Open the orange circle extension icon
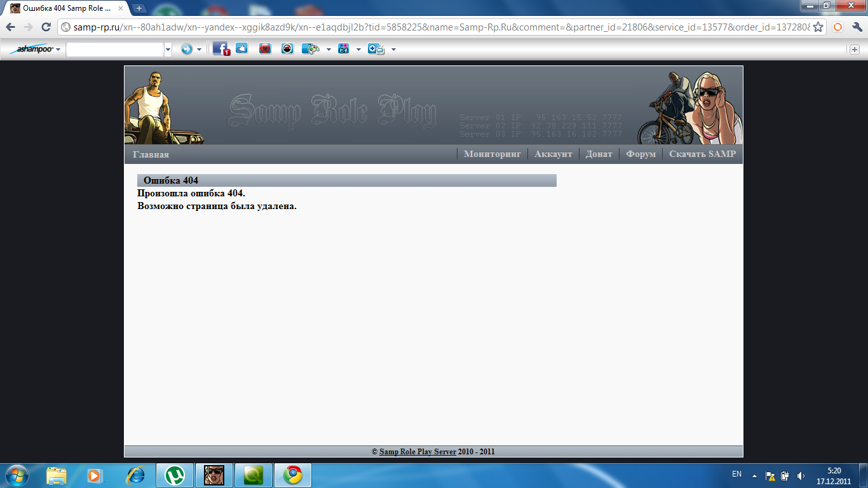 (837, 27)
